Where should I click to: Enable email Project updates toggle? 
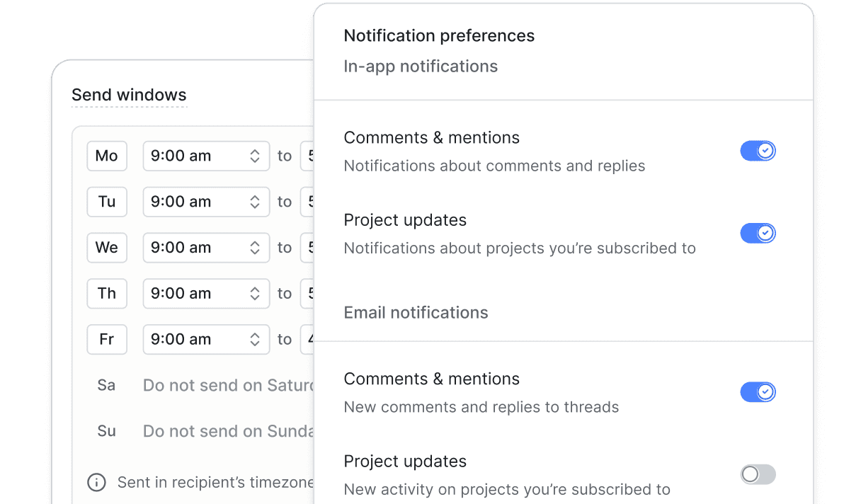758,474
